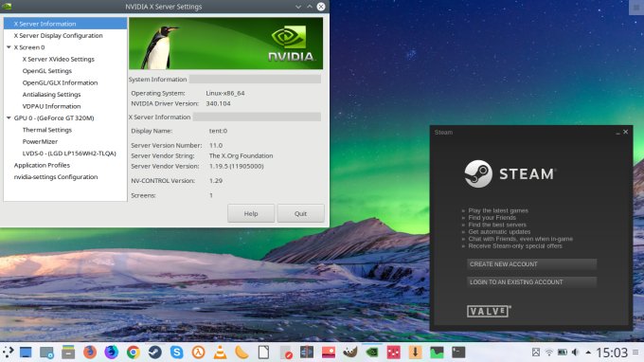Click server vendor version 1.19.5 (11905000)

236,167
